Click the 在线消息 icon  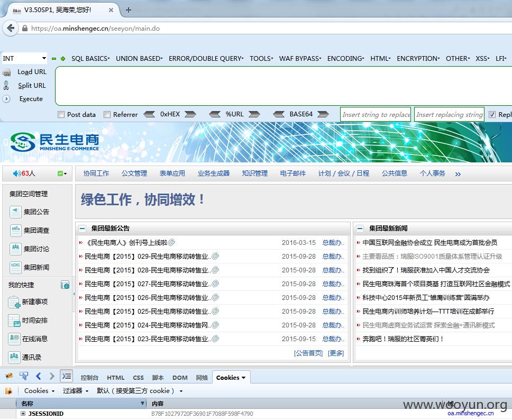14,339
